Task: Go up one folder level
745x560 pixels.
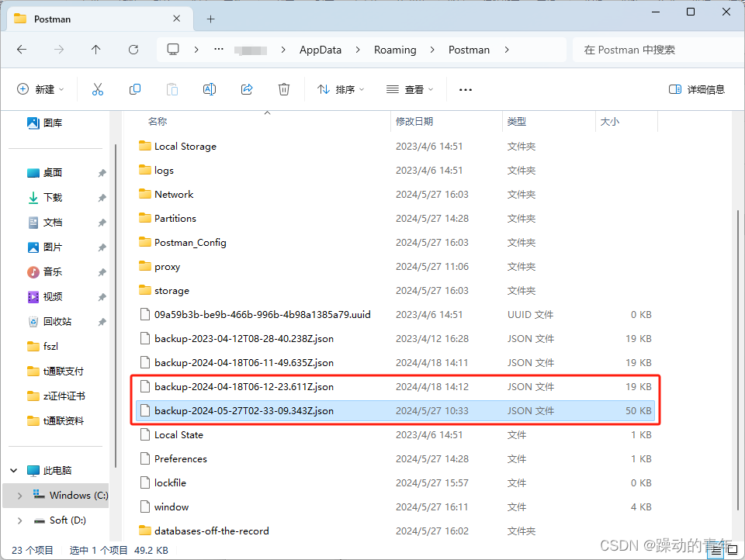Action: [96, 50]
